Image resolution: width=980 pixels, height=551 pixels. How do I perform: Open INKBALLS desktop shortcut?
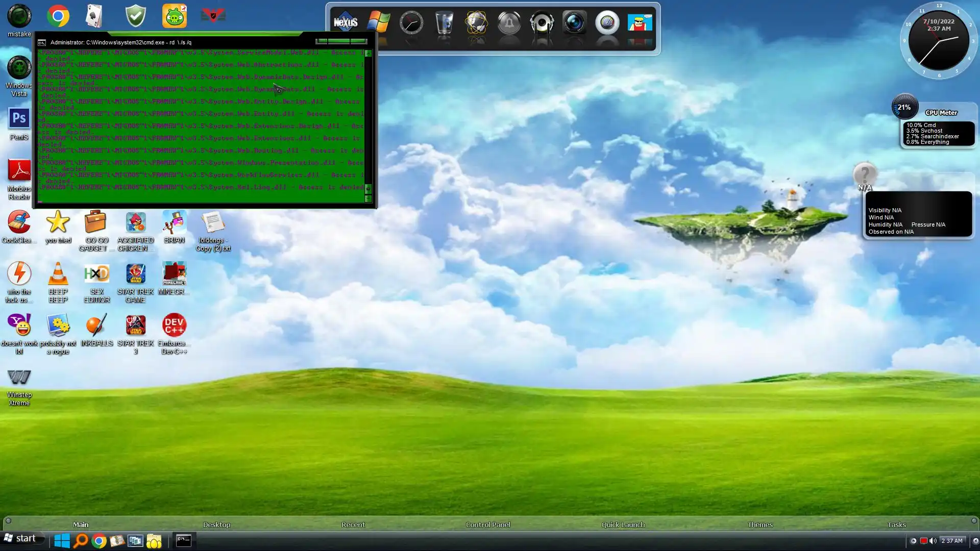point(96,325)
